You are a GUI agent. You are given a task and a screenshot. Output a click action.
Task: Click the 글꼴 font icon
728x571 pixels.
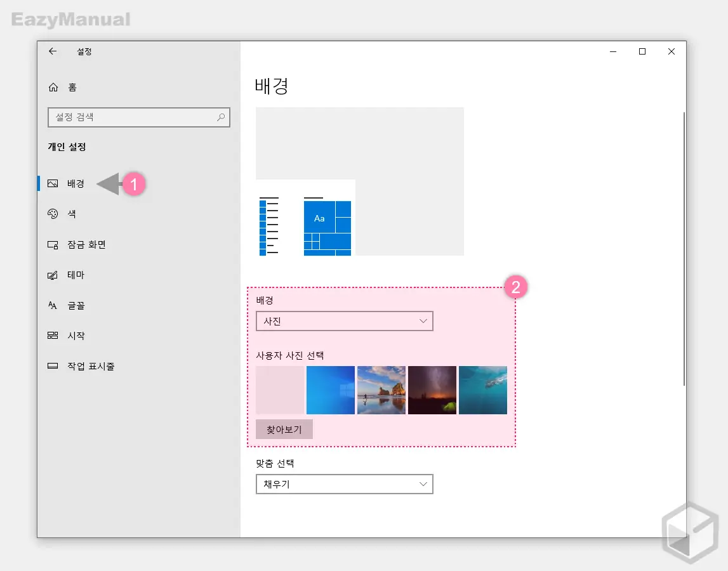coord(53,306)
